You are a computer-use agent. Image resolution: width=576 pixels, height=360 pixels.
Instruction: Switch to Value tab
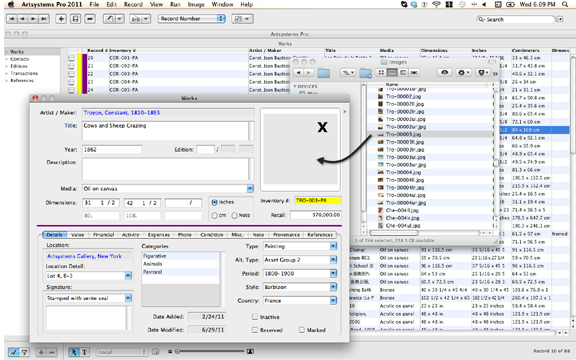[78, 235]
